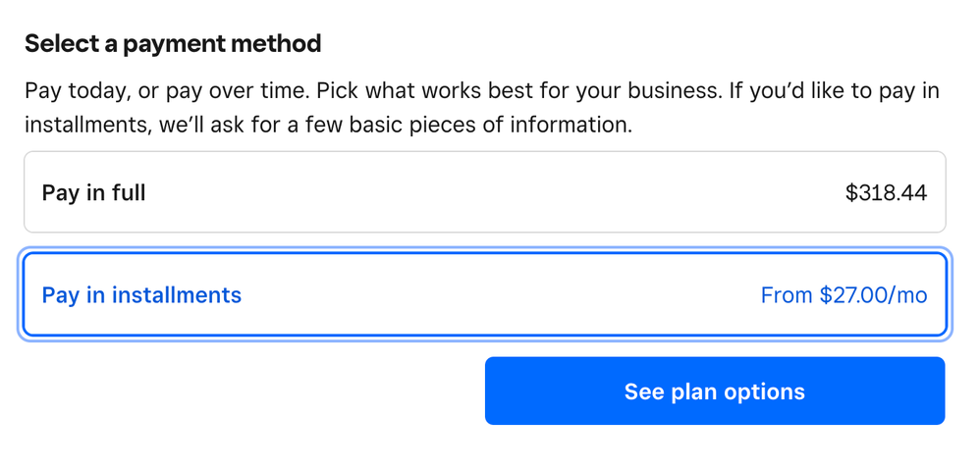The width and height of the screenshot is (980, 469).
Task: Pick the full payment card showing $318.44
Action: (484, 192)
